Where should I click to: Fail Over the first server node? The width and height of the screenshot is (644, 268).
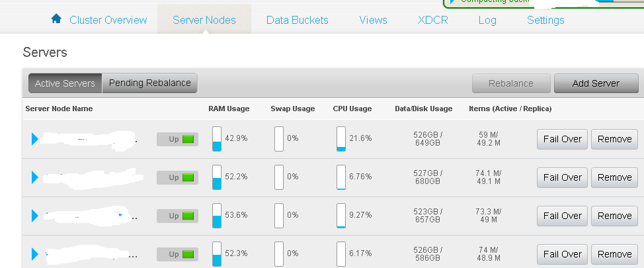pyautogui.click(x=562, y=139)
